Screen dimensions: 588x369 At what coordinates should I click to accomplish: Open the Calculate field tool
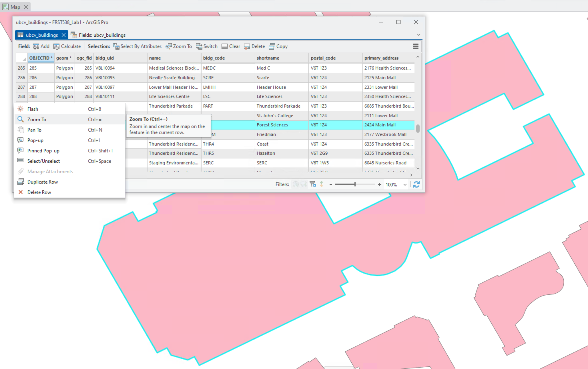pyautogui.click(x=67, y=46)
